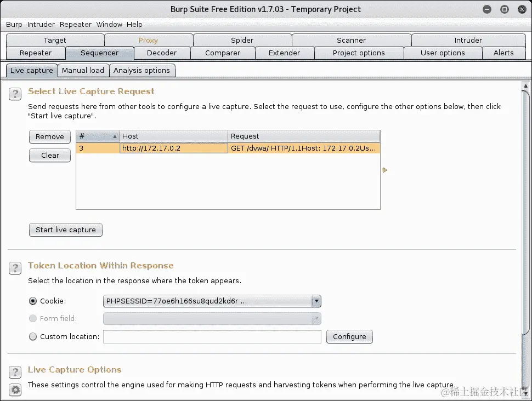
Task: Open help for Select Live Capture Request
Action: [x=15, y=94]
